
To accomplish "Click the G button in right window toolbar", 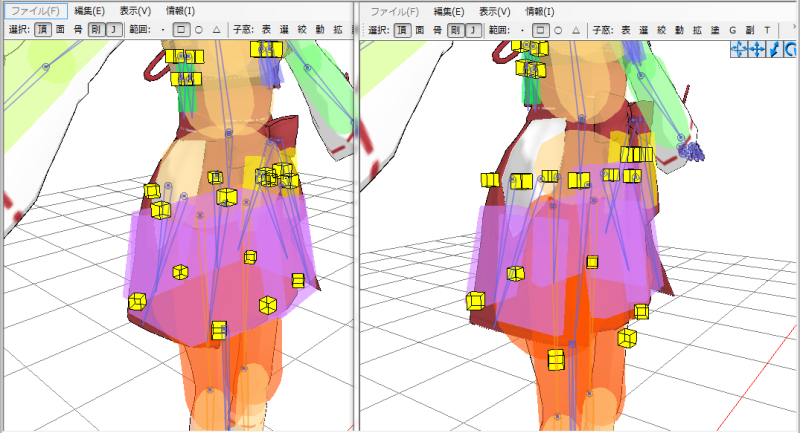I will (732, 30).
